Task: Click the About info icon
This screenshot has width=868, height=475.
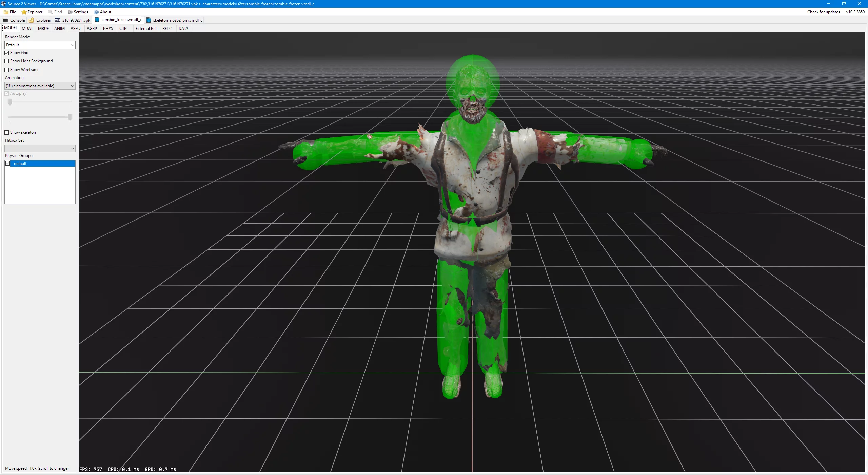Action: tap(96, 12)
